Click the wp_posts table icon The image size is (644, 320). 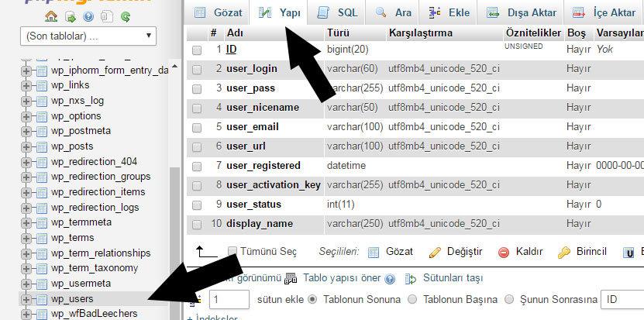pyautogui.click(x=42, y=146)
